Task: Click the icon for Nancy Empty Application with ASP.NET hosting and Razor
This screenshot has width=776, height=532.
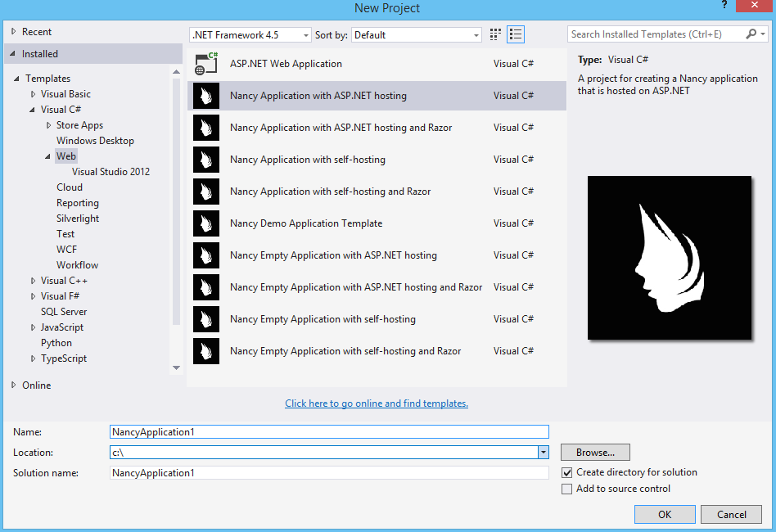Action: [206, 287]
